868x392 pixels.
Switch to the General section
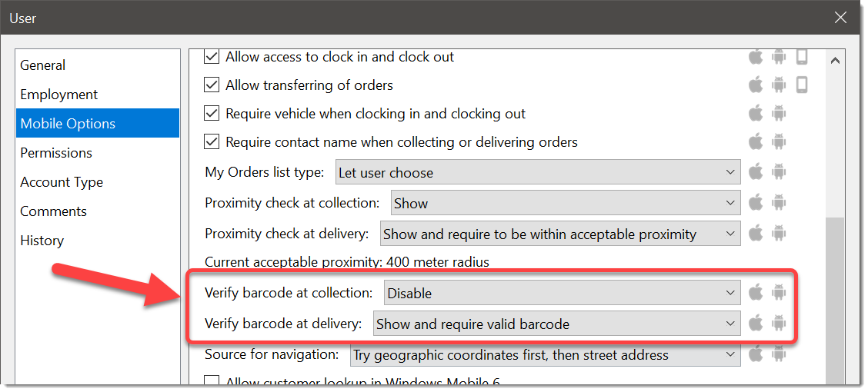(x=98, y=65)
